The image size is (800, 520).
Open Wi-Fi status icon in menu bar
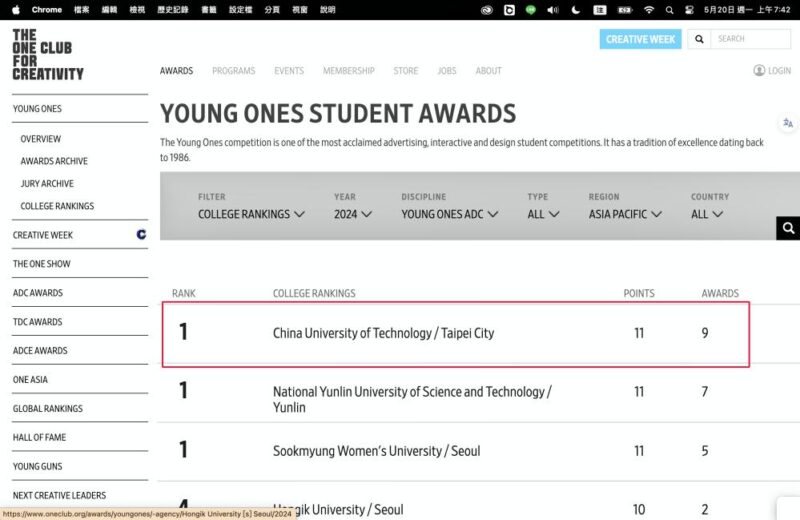(648, 10)
